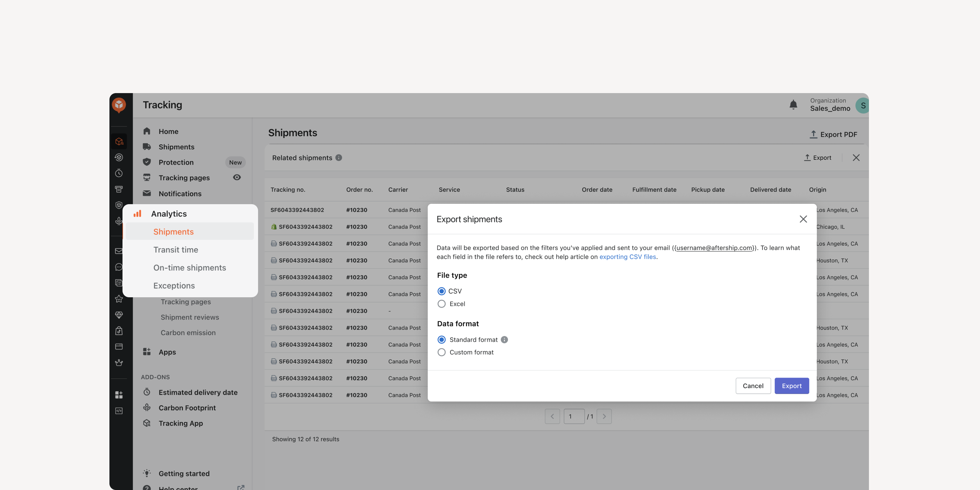Open the exporting CSV files link

pyautogui.click(x=628, y=257)
